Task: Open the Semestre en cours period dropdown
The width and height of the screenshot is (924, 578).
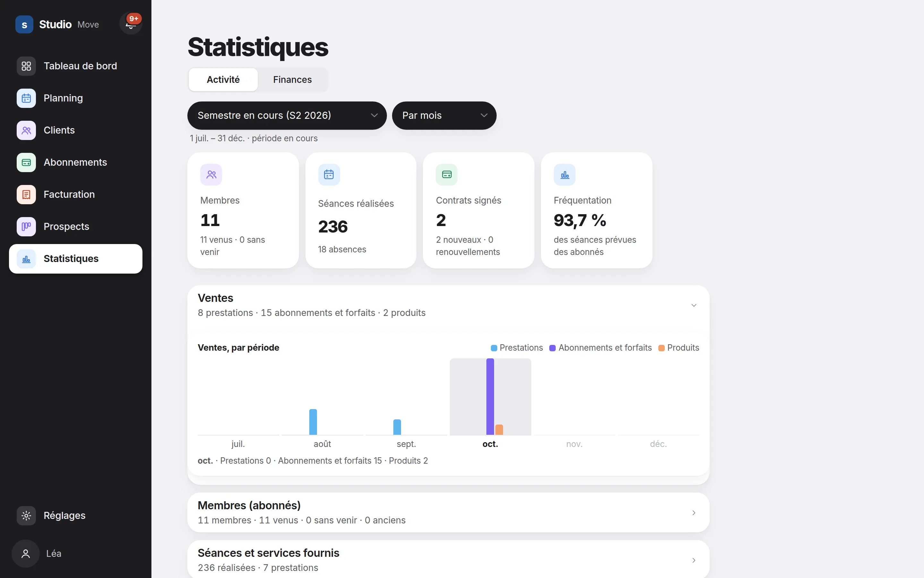Action: coord(287,116)
